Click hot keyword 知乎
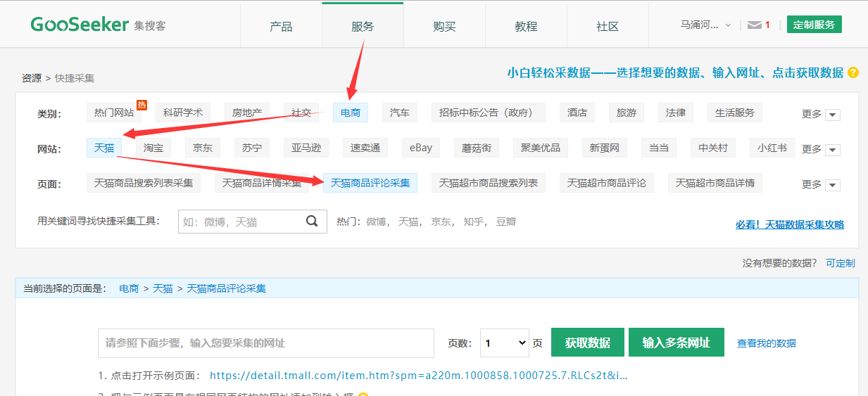Image resolution: width=868 pixels, height=396 pixels. pos(474,222)
